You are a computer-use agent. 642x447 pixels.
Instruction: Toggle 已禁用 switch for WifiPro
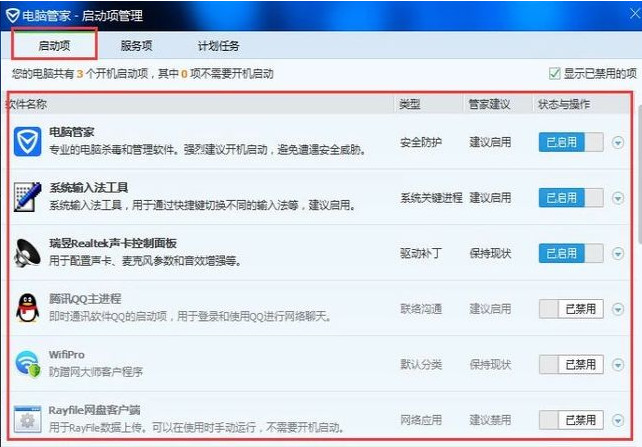(x=571, y=364)
